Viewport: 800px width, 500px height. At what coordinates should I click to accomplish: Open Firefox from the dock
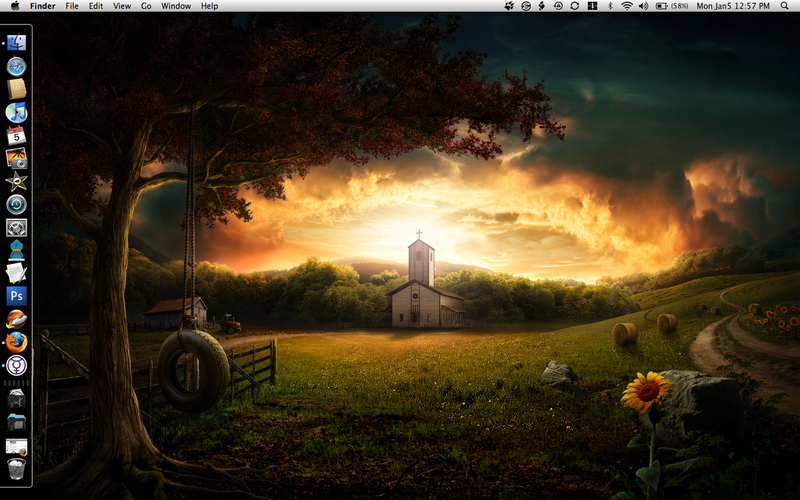(x=16, y=342)
